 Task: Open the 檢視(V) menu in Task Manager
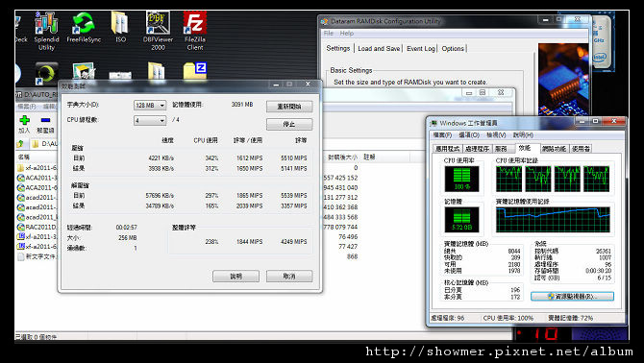(x=496, y=135)
